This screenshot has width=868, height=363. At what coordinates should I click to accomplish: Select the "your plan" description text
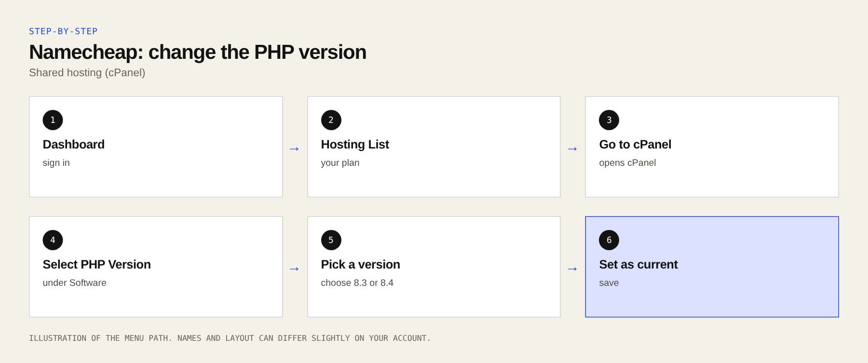[x=340, y=163]
